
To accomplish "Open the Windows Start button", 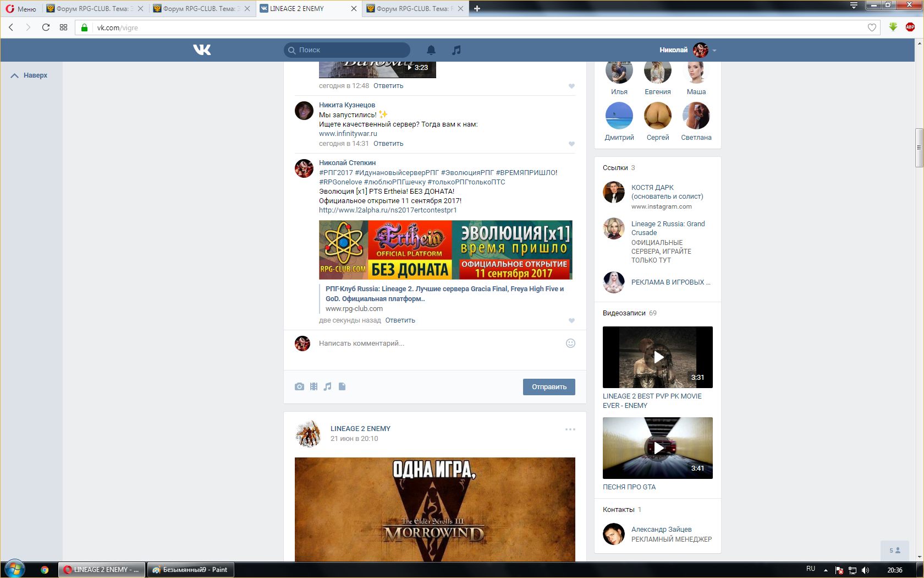I will (x=14, y=569).
